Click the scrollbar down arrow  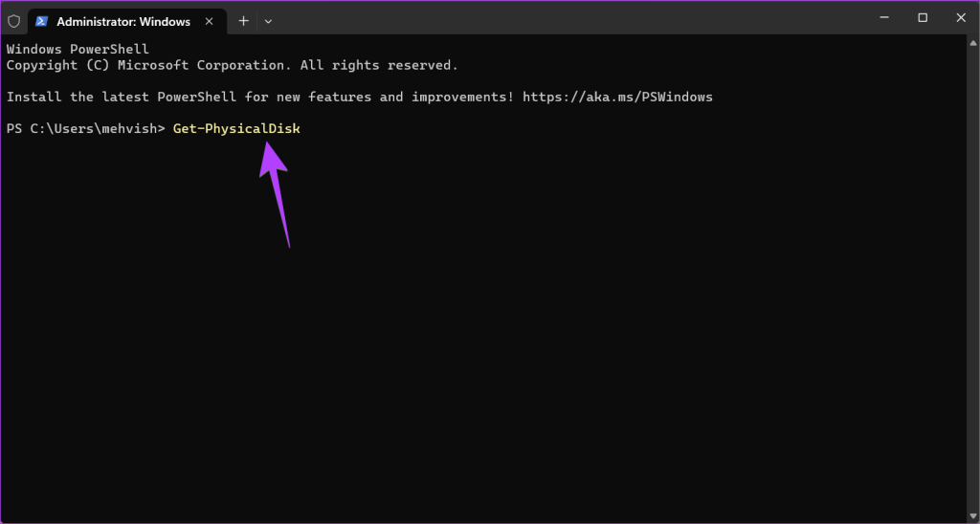pyautogui.click(x=972, y=516)
